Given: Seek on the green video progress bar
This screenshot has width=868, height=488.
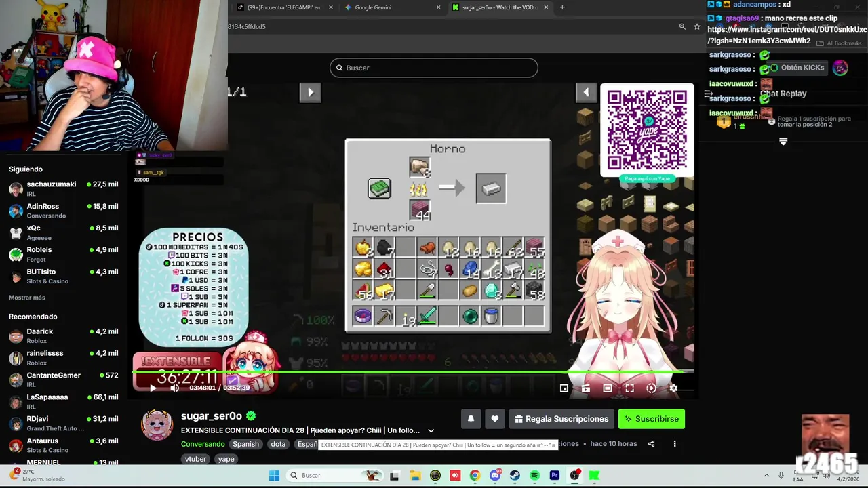Looking at the screenshot, I should pyautogui.click(x=412, y=371).
